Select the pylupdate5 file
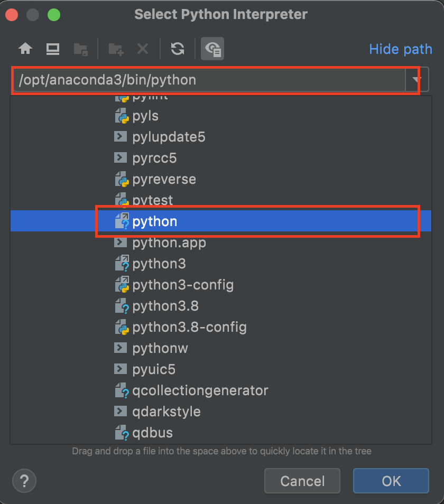The image size is (444, 504). (169, 137)
